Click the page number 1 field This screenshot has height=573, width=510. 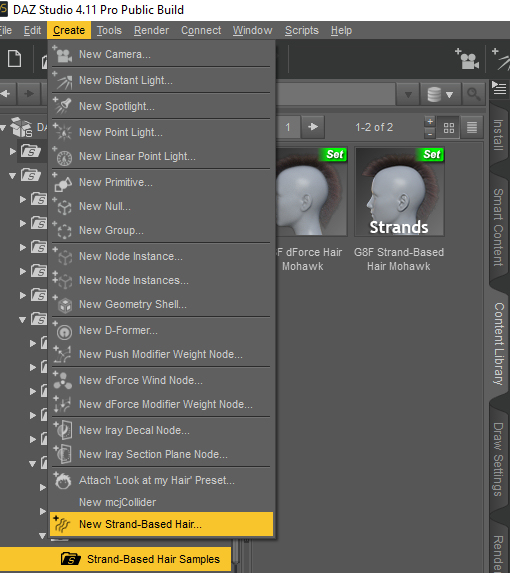(x=289, y=127)
